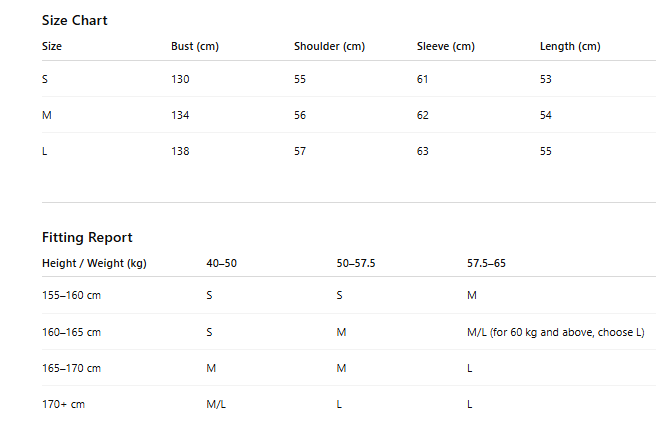Click the 165–170 cm height row label
The height and width of the screenshot is (438, 671).
[71, 368]
